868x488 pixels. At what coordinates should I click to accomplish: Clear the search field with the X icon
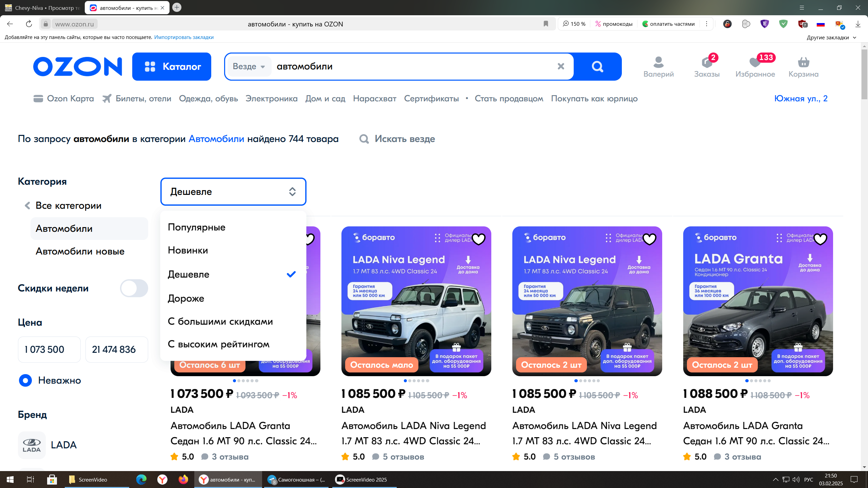point(561,66)
